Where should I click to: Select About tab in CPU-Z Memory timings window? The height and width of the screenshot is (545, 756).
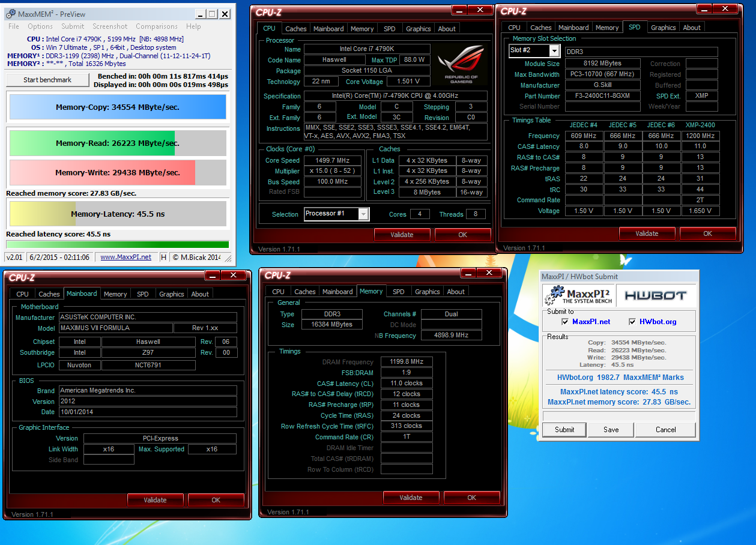tap(456, 292)
